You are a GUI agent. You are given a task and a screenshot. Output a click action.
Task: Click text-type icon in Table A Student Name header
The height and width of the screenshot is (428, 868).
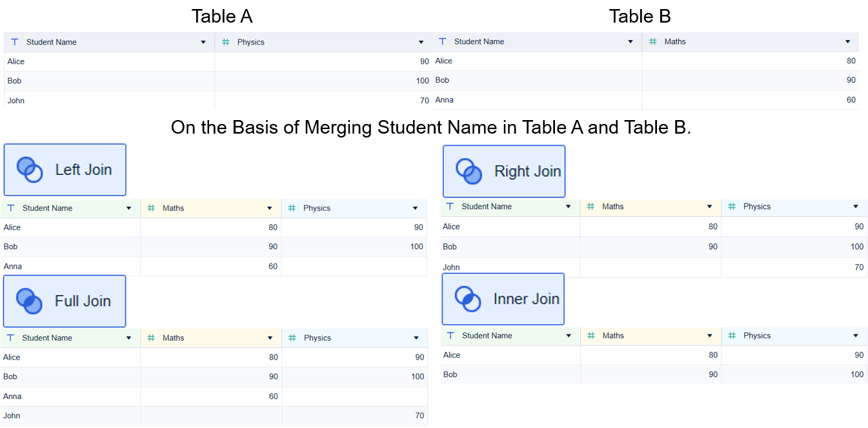pyautogui.click(x=14, y=42)
